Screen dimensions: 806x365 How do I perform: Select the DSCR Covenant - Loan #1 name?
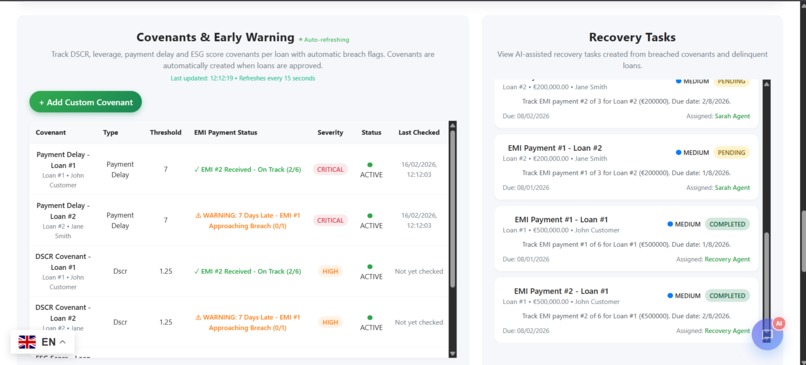pyautogui.click(x=63, y=262)
